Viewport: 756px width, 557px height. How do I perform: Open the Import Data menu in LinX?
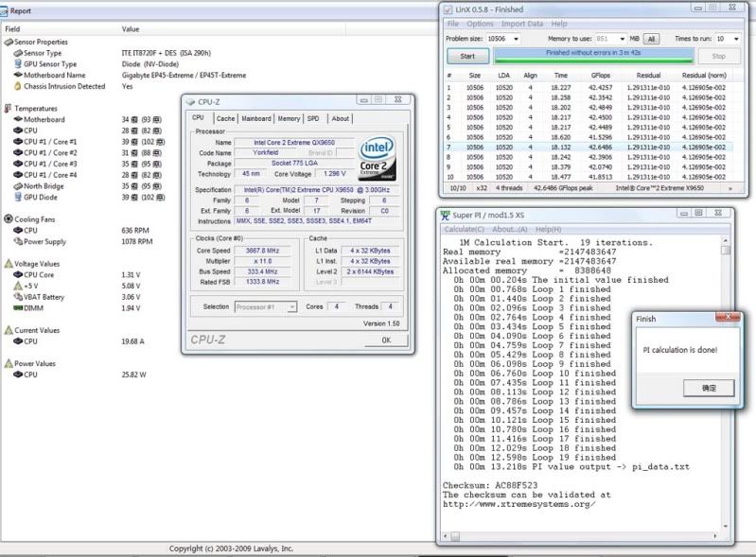click(522, 24)
